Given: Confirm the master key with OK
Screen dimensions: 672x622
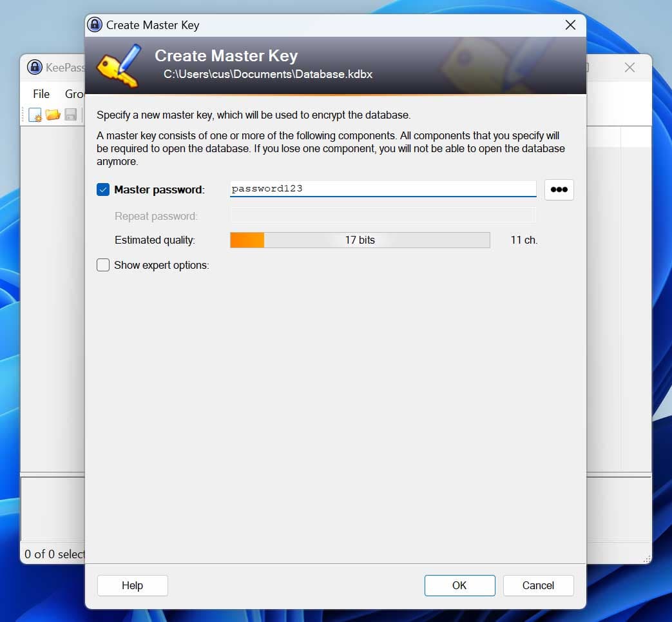Looking at the screenshot, I should [459, 585].
